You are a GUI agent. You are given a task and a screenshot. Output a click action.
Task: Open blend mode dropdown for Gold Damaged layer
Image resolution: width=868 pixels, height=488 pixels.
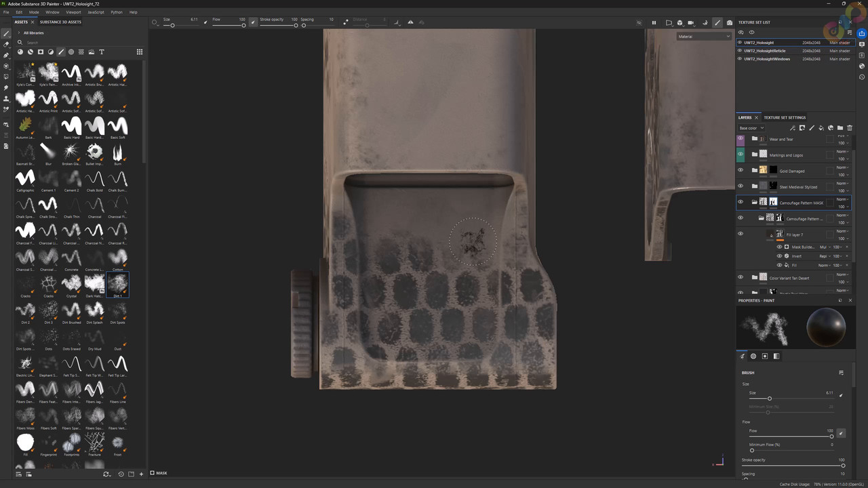843,167
